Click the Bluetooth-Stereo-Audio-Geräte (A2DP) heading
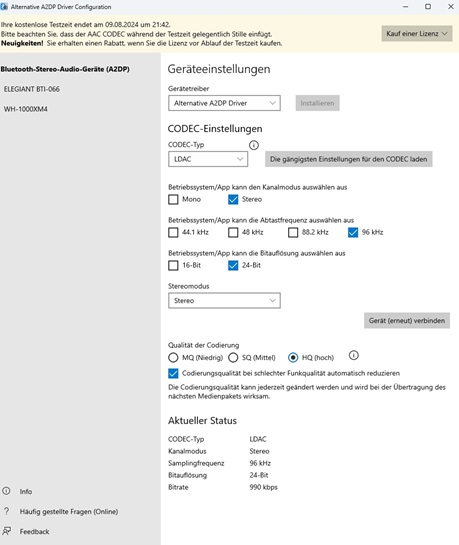Image resolution: width=459 pixels, height=545 pixels. pos(65,69)
